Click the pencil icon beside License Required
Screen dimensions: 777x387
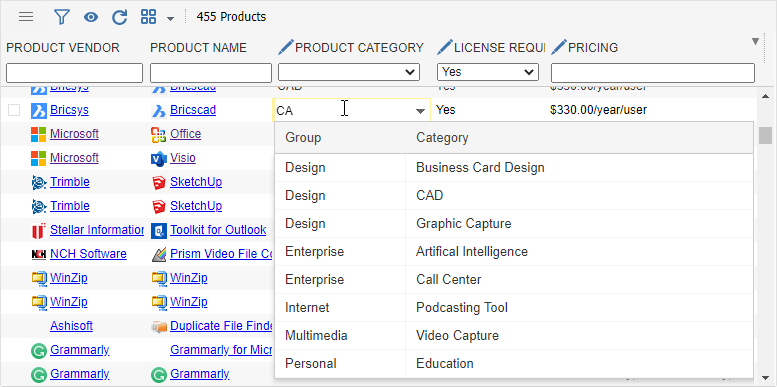tap(445, 48)
